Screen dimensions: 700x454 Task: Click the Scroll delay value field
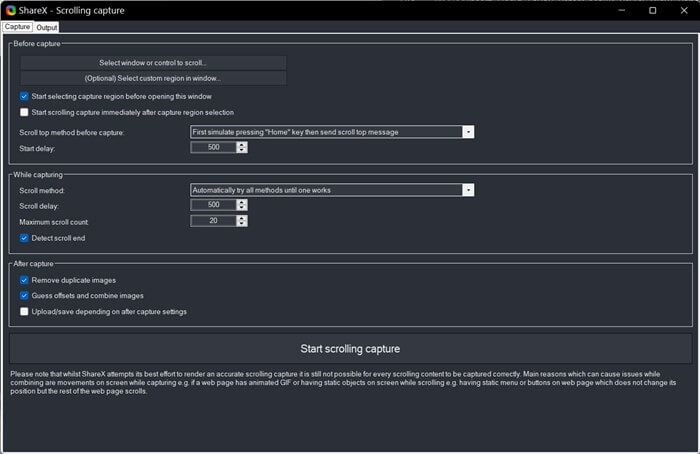213,205
